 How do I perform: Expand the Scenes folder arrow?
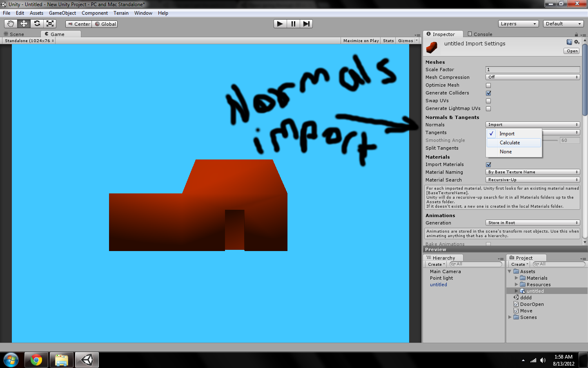click(510, 317)
